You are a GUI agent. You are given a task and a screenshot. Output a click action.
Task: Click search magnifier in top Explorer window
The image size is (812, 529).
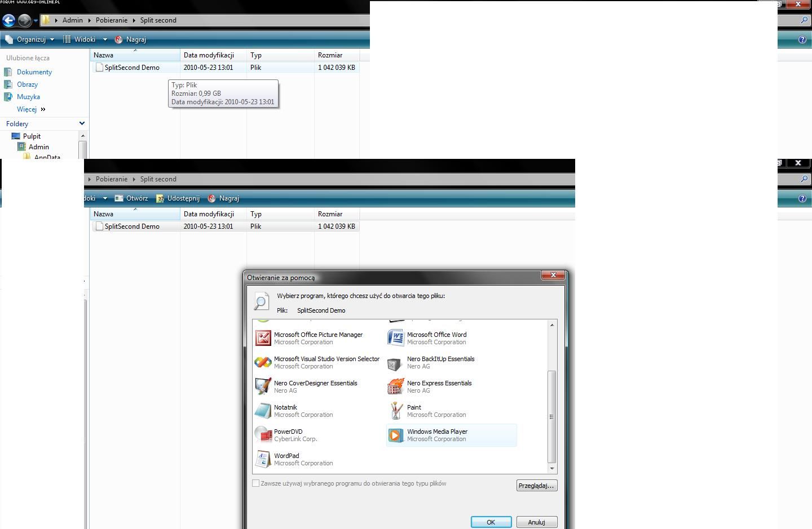[804, 20]
